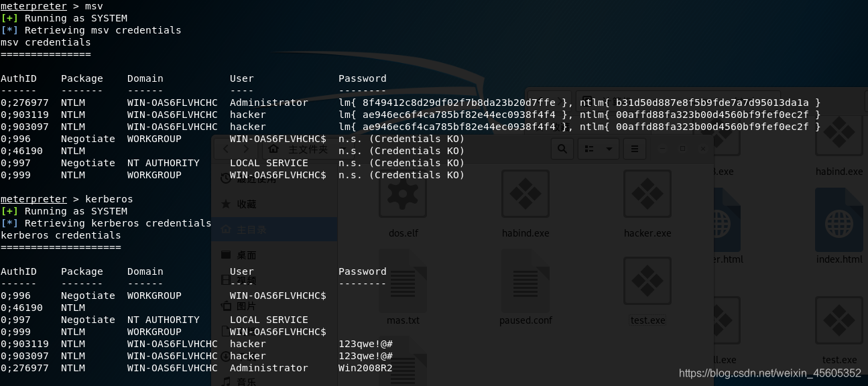Viewport: 868px width, 386px height.
Task: Go back using the file manager's back arrow
Action: (226, 149)
